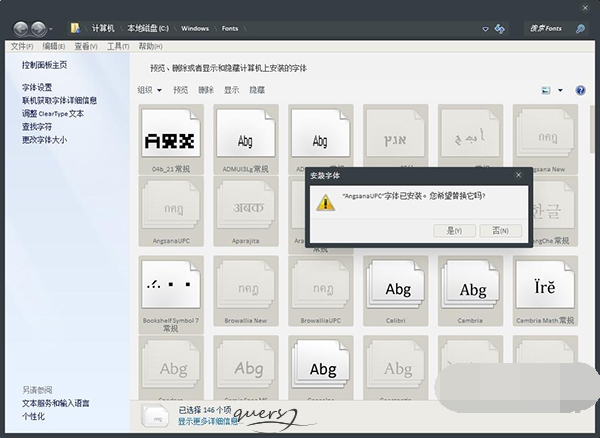Open the view options dropdown arrow
The image size is (600, 438).
[x=560, y=90]
